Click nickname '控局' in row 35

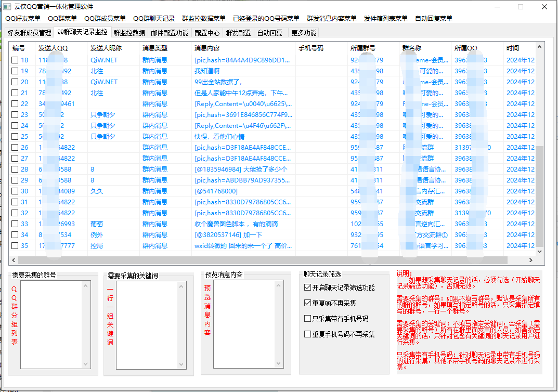click(x=97, y=246)
